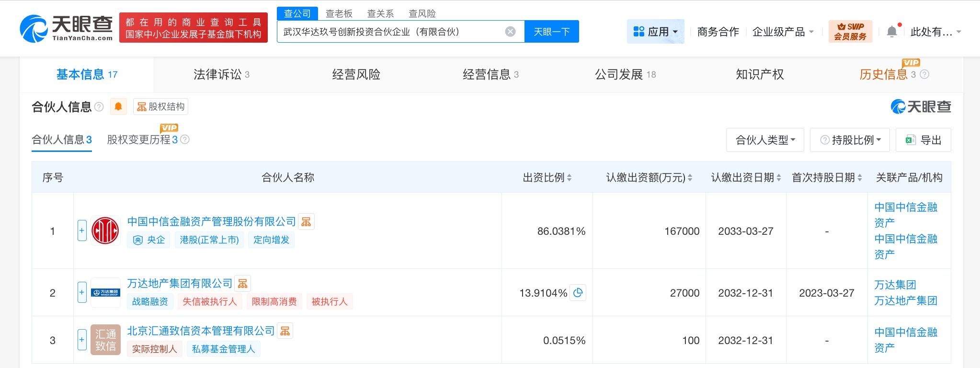
Task: Clear the search box with the X icon
Action: coord(510,32)
